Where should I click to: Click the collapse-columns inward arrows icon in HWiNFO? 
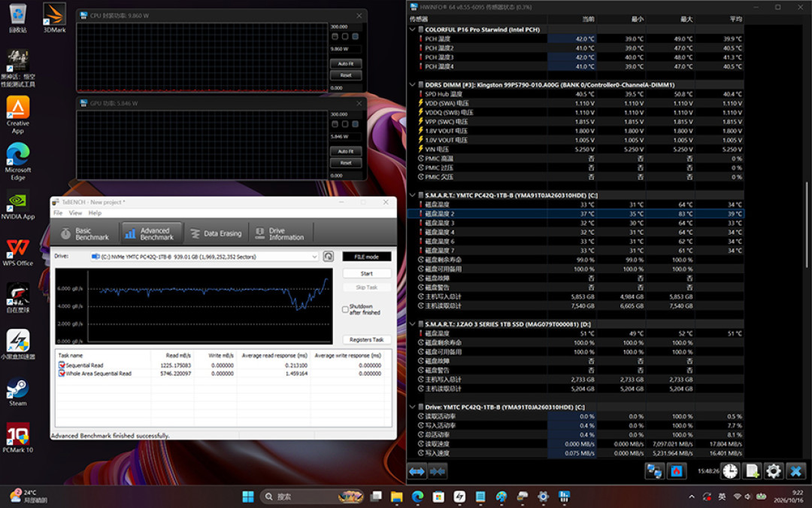(437, 471)
